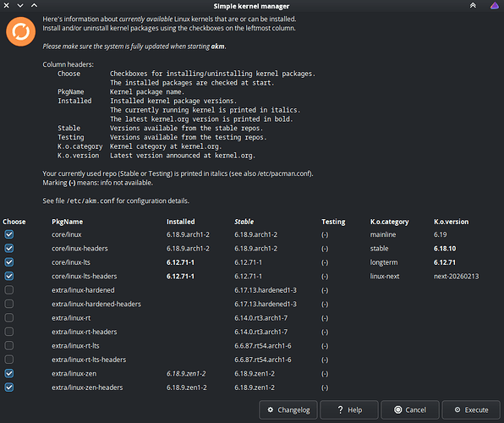Check the extra/linux-rt-lts checkbox
The width and height of the screenshot is (504, 423).
9,346
